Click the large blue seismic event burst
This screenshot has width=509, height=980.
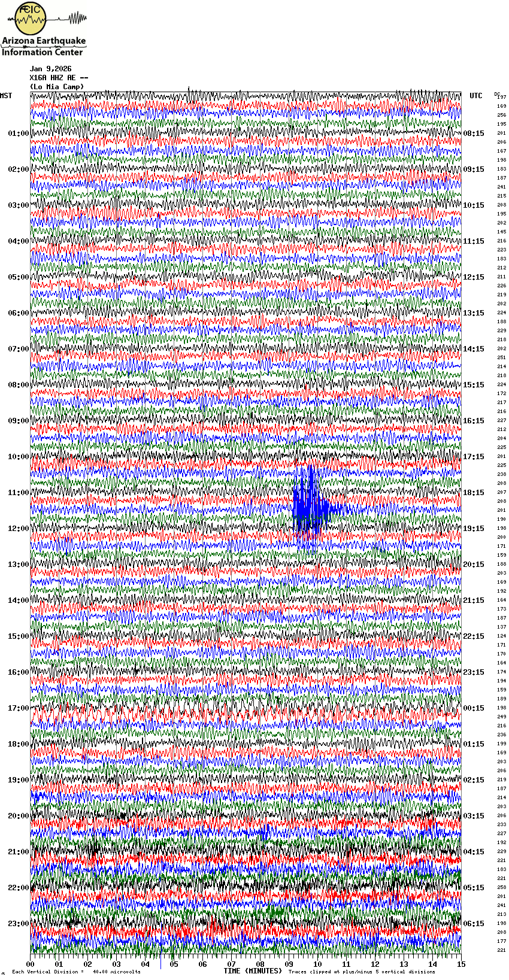click(308, 500)
